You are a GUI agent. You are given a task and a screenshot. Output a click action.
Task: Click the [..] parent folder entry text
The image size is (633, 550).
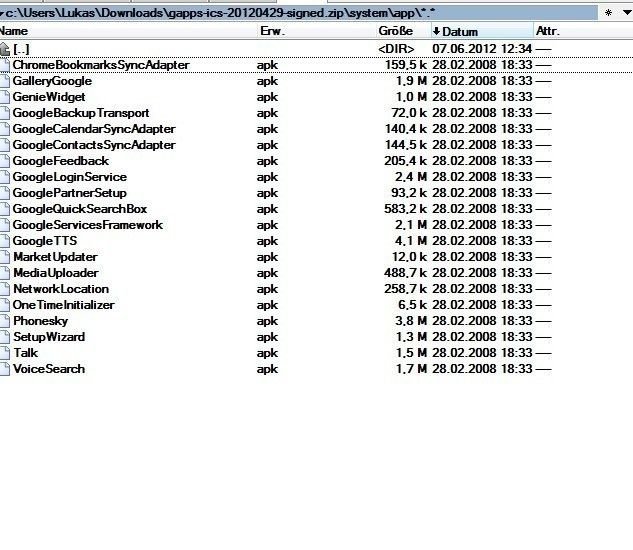coord(21,49)
